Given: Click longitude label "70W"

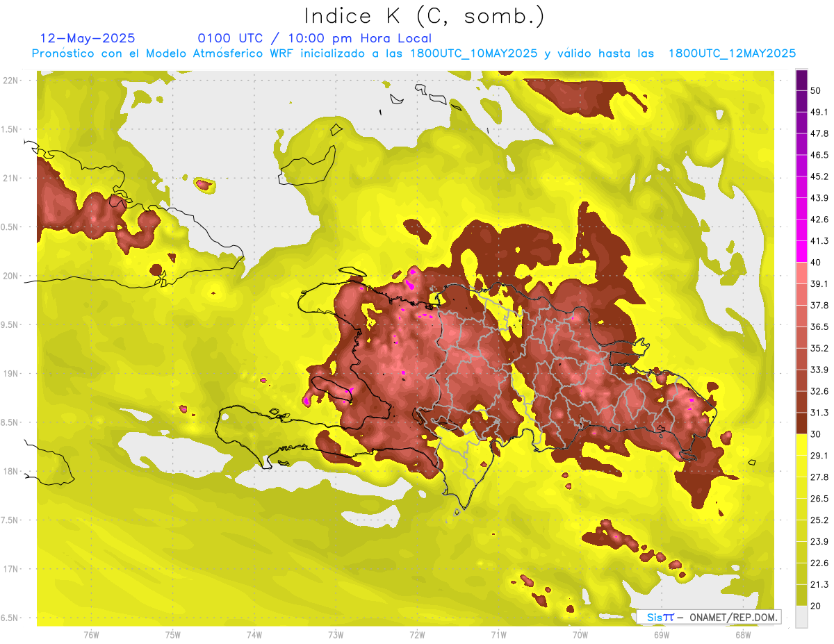Looking at the screenshot, I should coord(580,634).
